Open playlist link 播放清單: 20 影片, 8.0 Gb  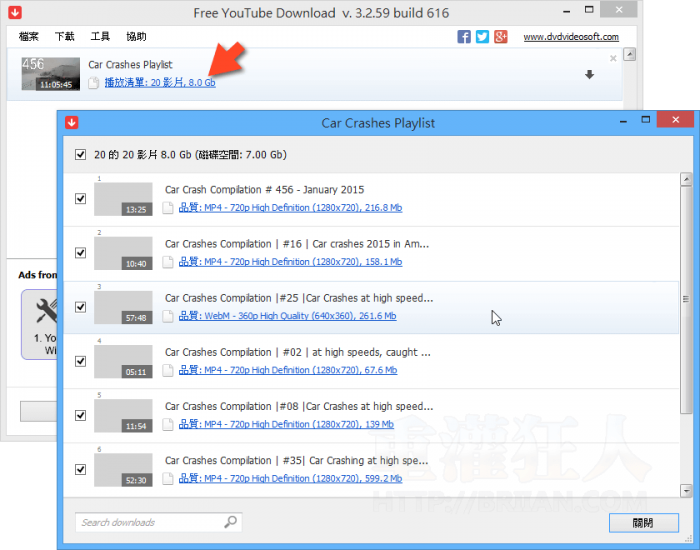[x=160, y=83]
